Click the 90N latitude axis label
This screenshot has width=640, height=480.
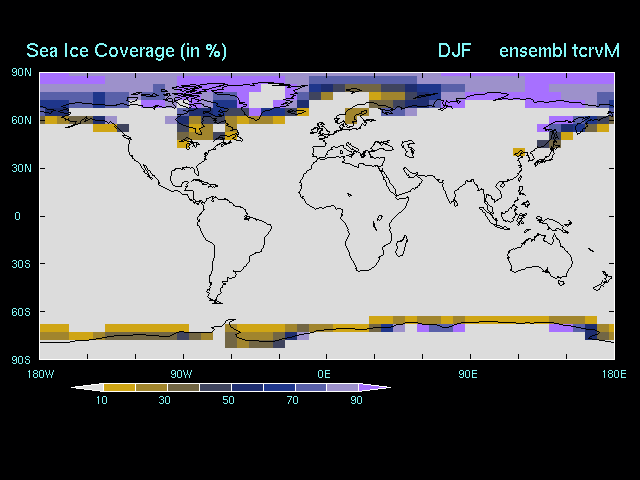click(x=21, y=72)
